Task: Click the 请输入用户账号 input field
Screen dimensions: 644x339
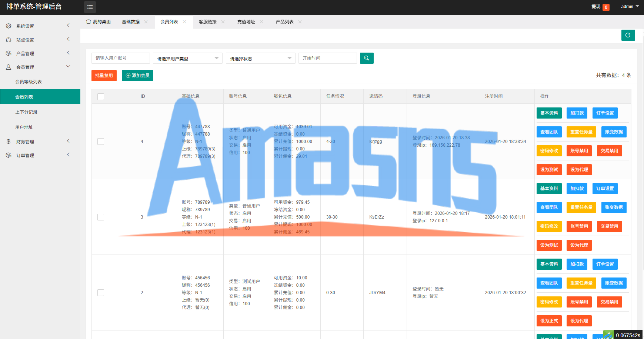Action: click(x=121, y=58)
